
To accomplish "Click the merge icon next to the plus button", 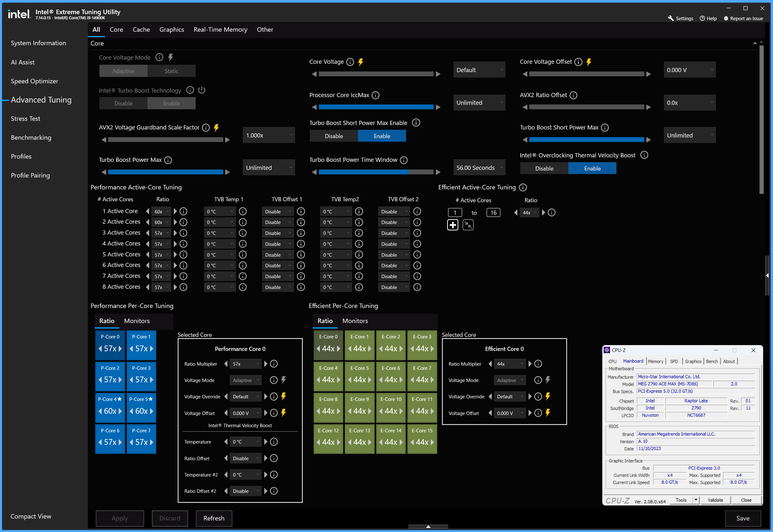I will tap(468, 225).
